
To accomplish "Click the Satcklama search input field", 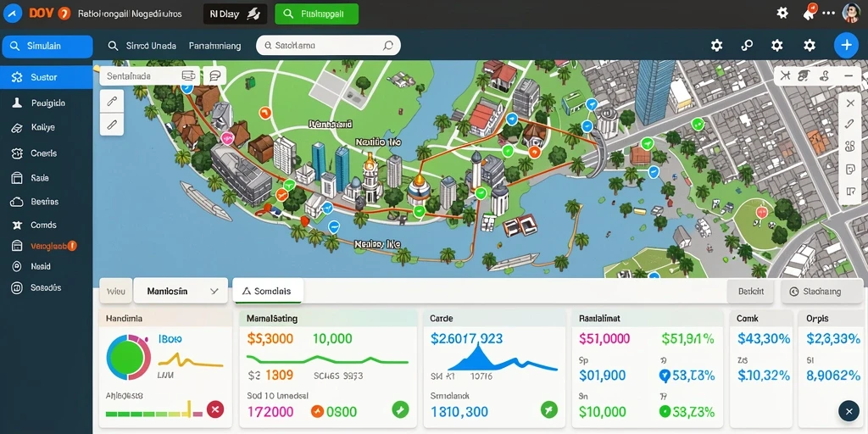I will pyautogui.click(x=328, y=46).
